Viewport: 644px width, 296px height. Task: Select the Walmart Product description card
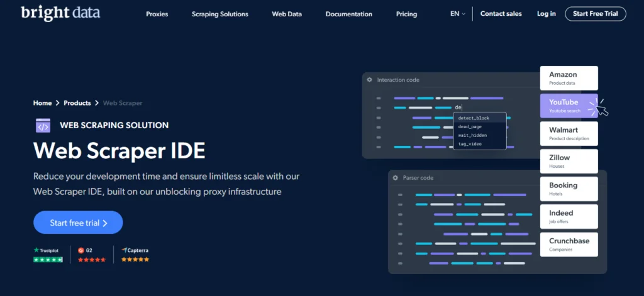(569, 133)
